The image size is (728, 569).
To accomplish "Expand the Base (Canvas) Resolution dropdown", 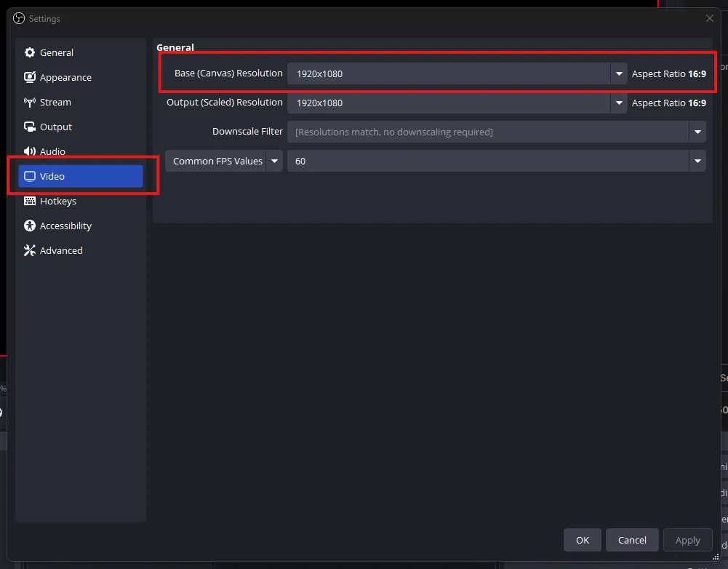I will tap(618, 73).
